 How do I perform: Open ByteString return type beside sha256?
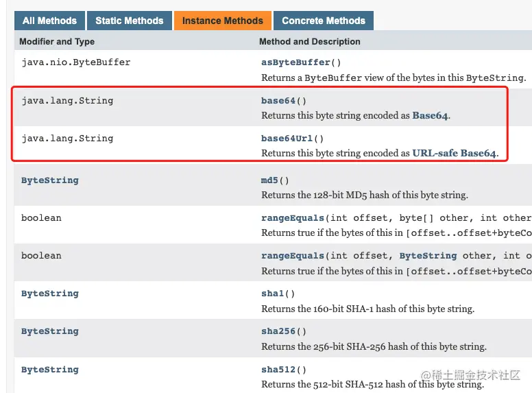click(50, 331)
